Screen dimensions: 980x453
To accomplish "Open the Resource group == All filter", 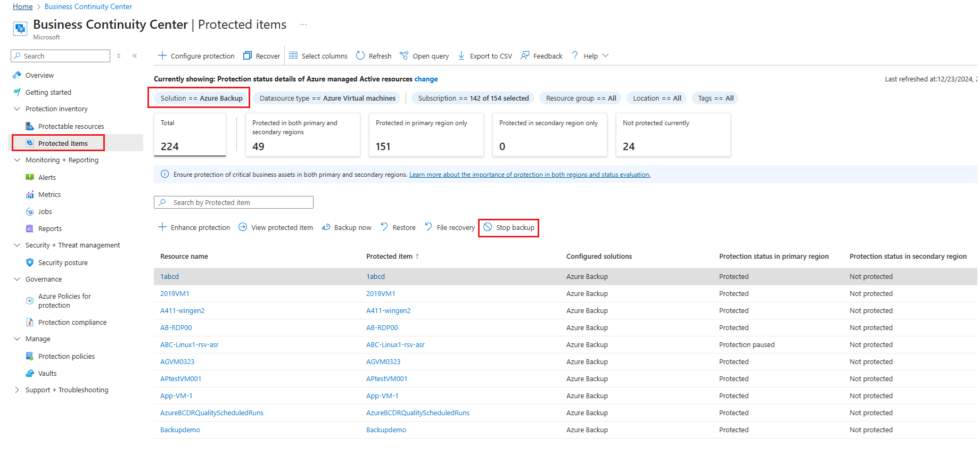I will (581, 98).
